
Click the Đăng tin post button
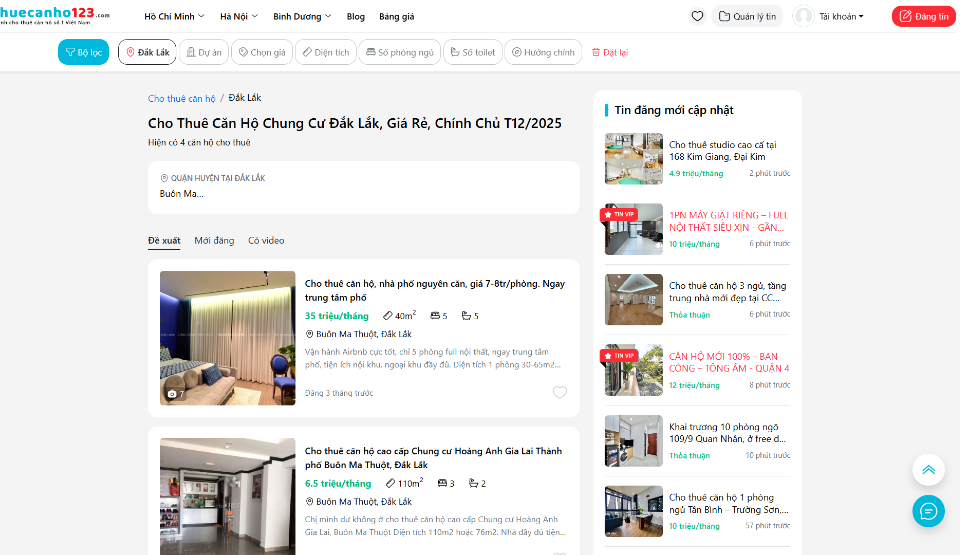click(923, 17)
